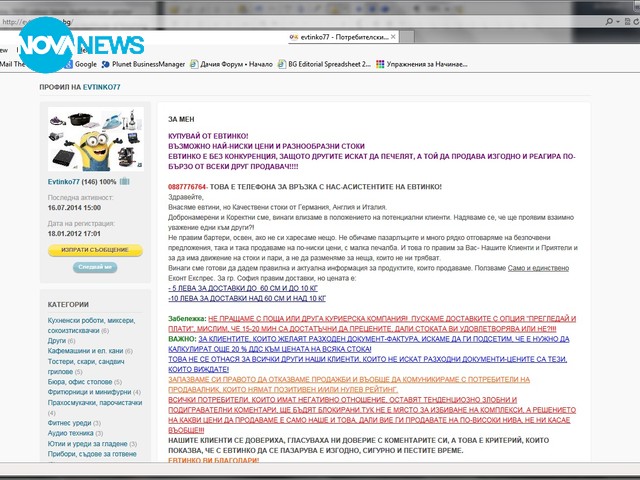This screenshot has height=480, width=640.
Task: Open Тостери, скари, сандвич грилове category
Action: pos(86,366)
